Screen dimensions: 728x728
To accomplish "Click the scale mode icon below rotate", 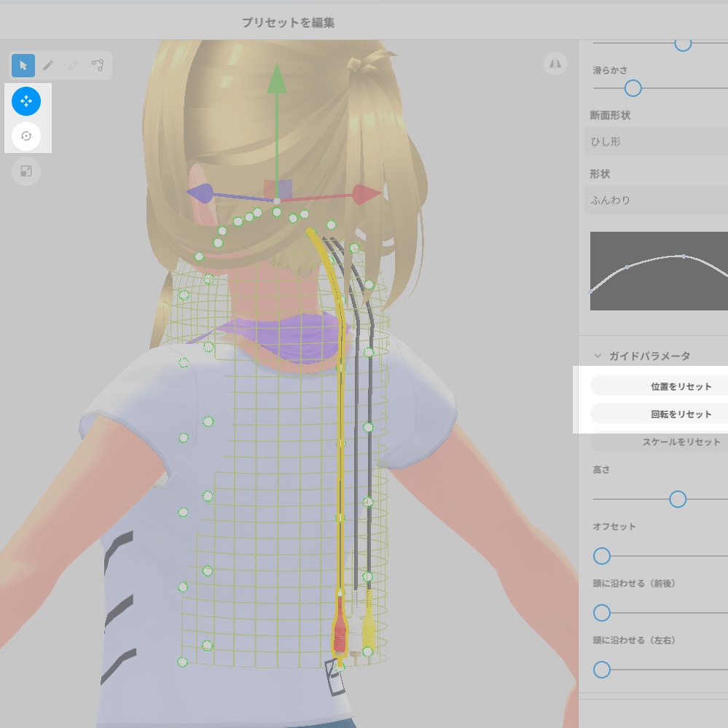I will coord(26,171).
